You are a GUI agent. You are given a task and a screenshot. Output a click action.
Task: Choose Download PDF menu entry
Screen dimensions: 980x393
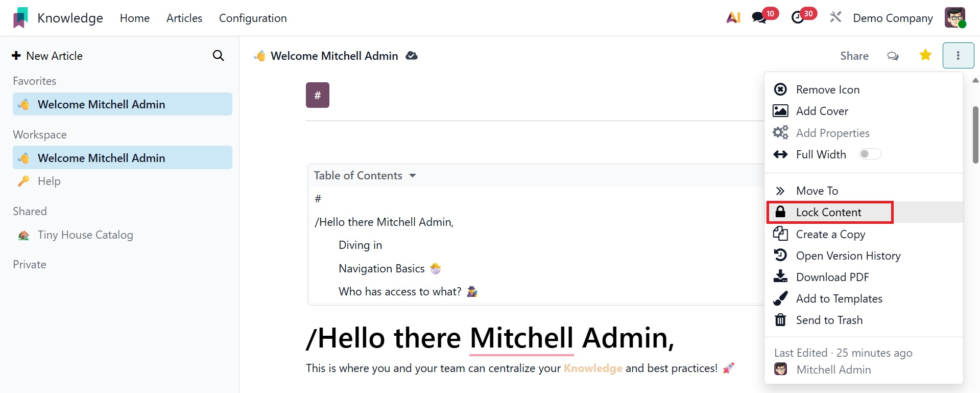[x=832, y=277]
